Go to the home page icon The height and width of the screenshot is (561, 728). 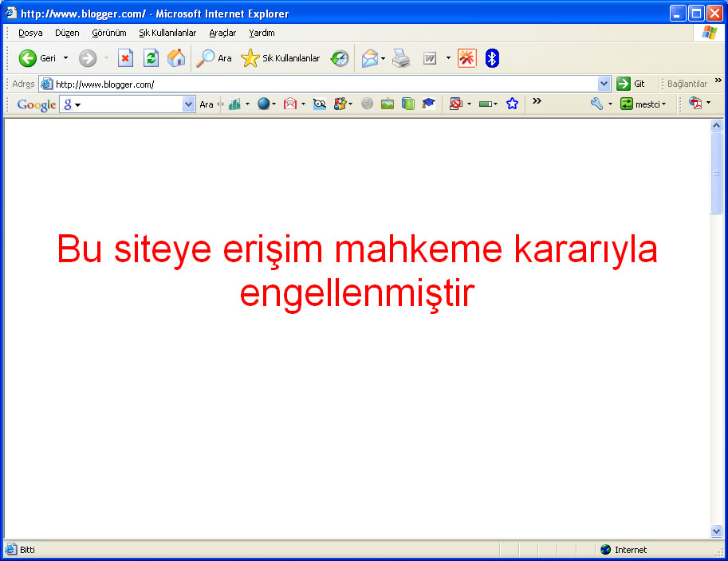(176, 58)
